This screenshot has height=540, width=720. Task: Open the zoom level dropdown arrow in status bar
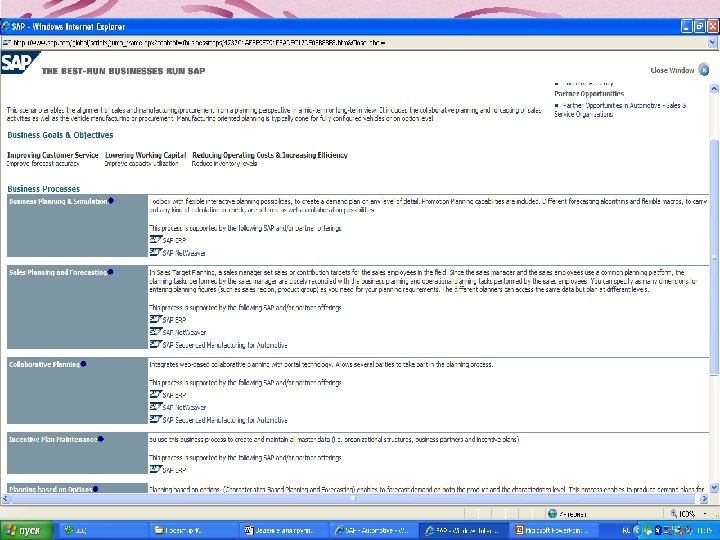tap(705, 514)
